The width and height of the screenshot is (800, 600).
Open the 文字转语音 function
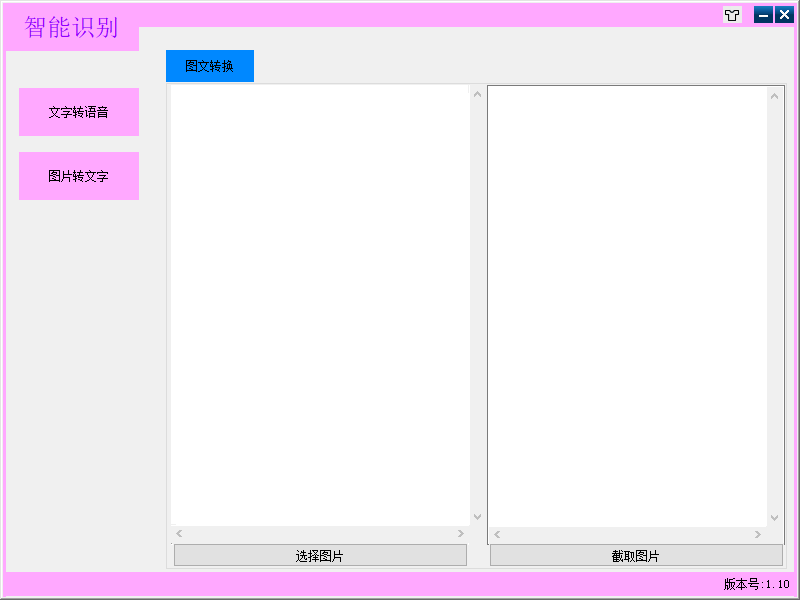(79, 112)
